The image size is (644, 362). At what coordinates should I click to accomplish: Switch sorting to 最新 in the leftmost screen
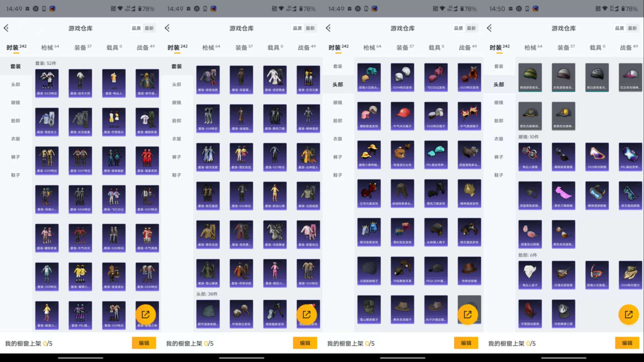coord(149,28)
